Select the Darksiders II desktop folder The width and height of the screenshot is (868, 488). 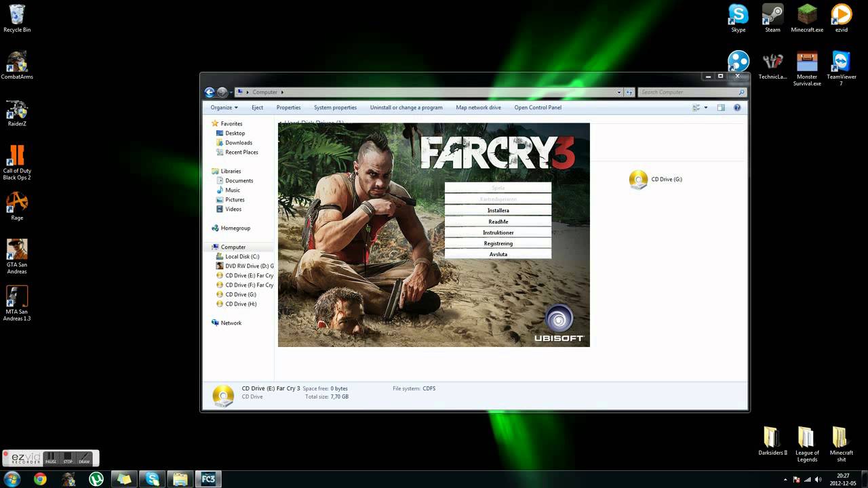pyautogui.click(x=772, y=441)
